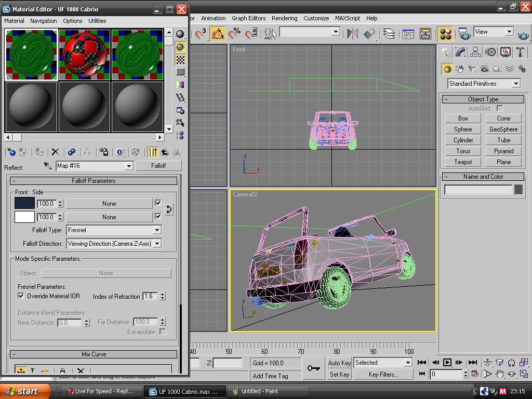
Task: Switch to the Hierarchy command panel
Action: coord(475,52)
